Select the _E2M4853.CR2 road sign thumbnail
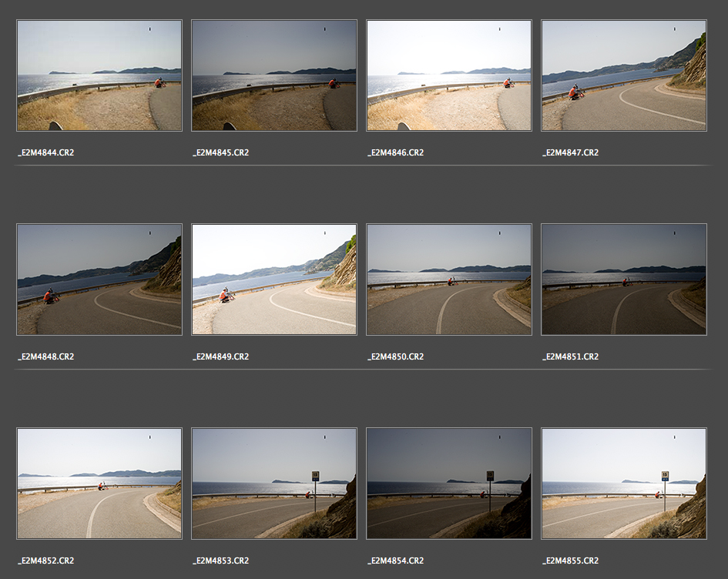 273,484
